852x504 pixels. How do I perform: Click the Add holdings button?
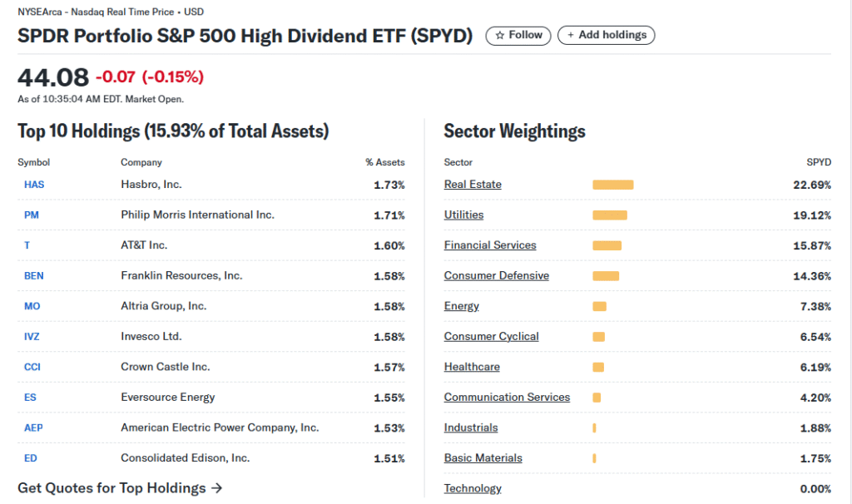(607, 36)
